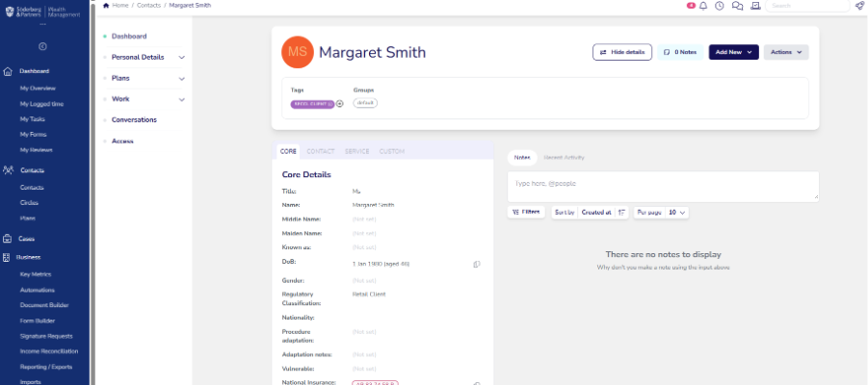Viewport: 868px width, 385px height.
Task: Click the Hide details toggle button
Action: [x=622, y=52]
